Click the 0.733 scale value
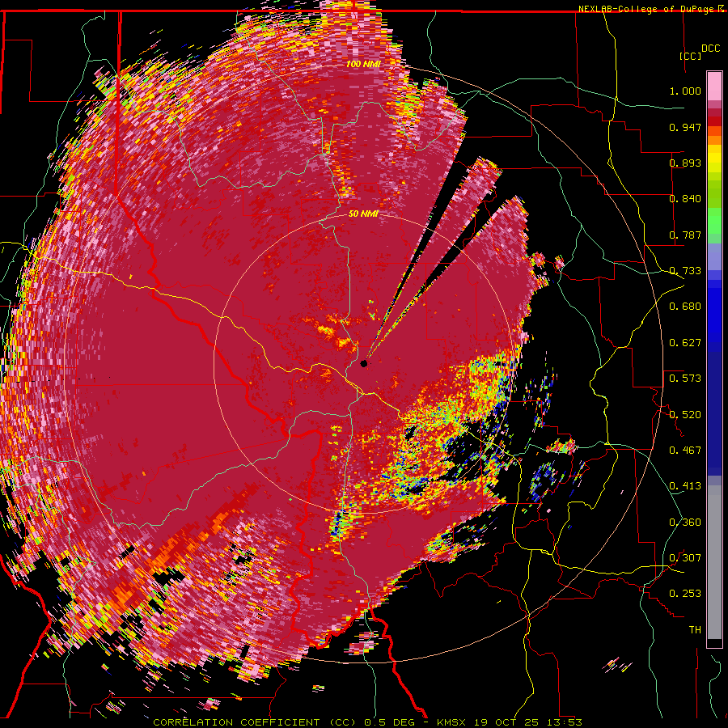Image resolution: width=728 pixels, height=728 pixels. (685, 271)
